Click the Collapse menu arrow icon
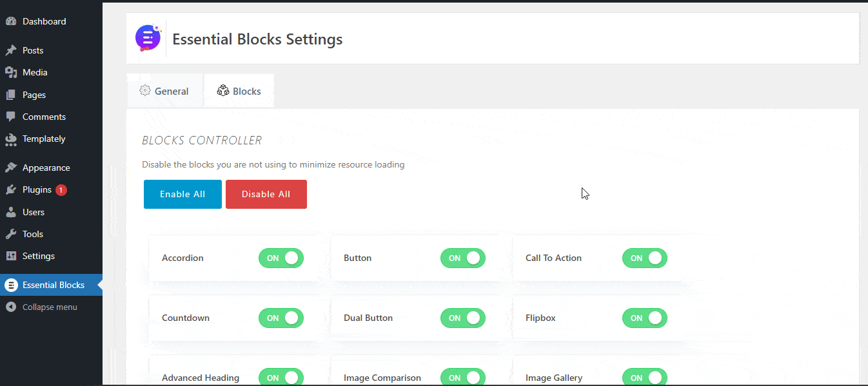 [x=11, y=307]
